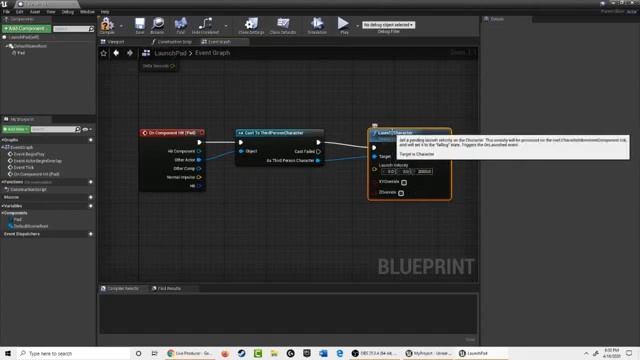Viewport: 640px width, 360px height.
Task: Click the Unreal Engine logo top-left
Action: click(x=4, y=4)
